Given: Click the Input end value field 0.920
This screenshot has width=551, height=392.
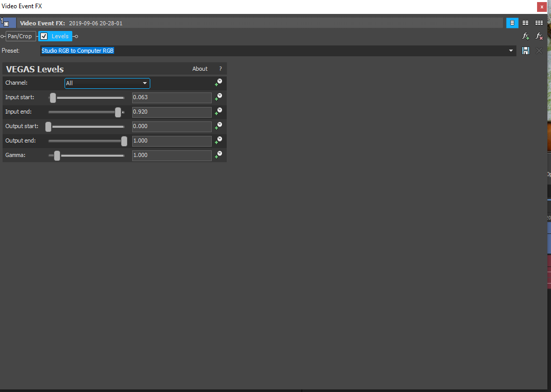Looking at the screenshot, I should click(172, 112).
